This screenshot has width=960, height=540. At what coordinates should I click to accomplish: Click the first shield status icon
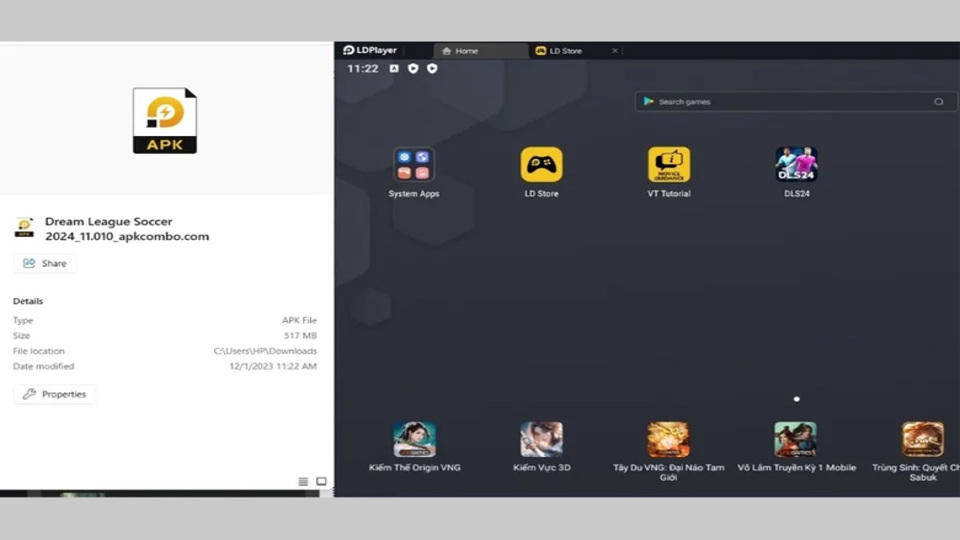pyautogui.click(x=413, y=69)
